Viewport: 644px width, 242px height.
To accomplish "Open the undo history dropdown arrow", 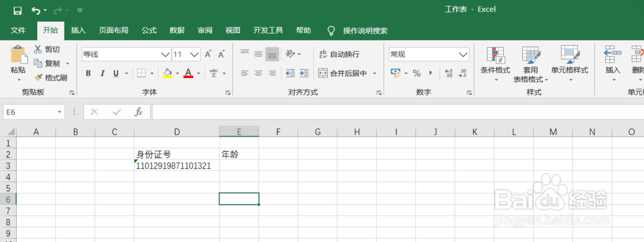I will click(45, 10).
